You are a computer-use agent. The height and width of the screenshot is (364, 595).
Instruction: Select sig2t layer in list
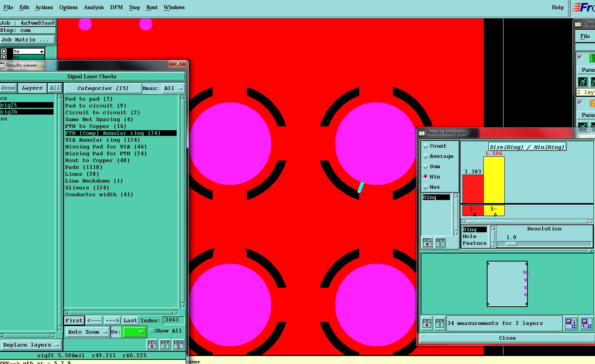click(27, 105)
